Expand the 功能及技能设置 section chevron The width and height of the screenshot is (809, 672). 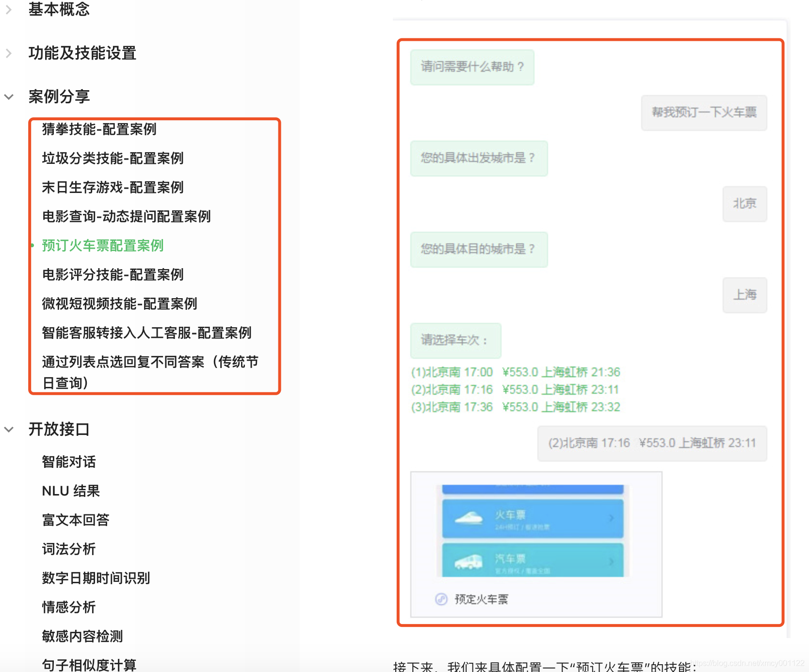click(8, 53)
